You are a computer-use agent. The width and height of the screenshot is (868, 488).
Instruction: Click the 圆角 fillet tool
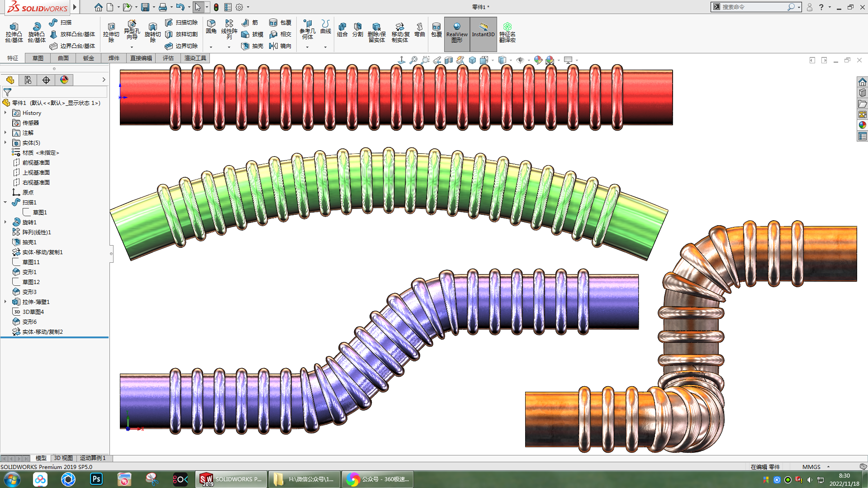click(x=211, y=27)
